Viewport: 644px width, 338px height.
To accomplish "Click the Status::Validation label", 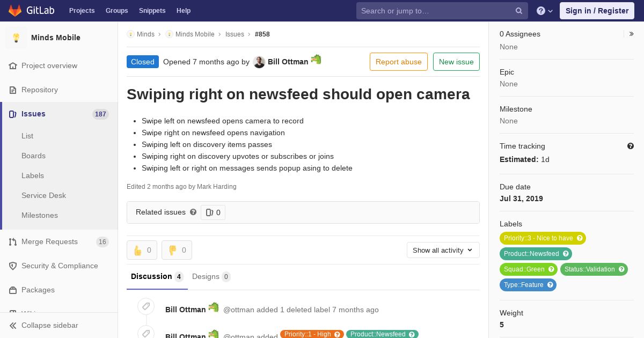I will (x=594, y=269).
